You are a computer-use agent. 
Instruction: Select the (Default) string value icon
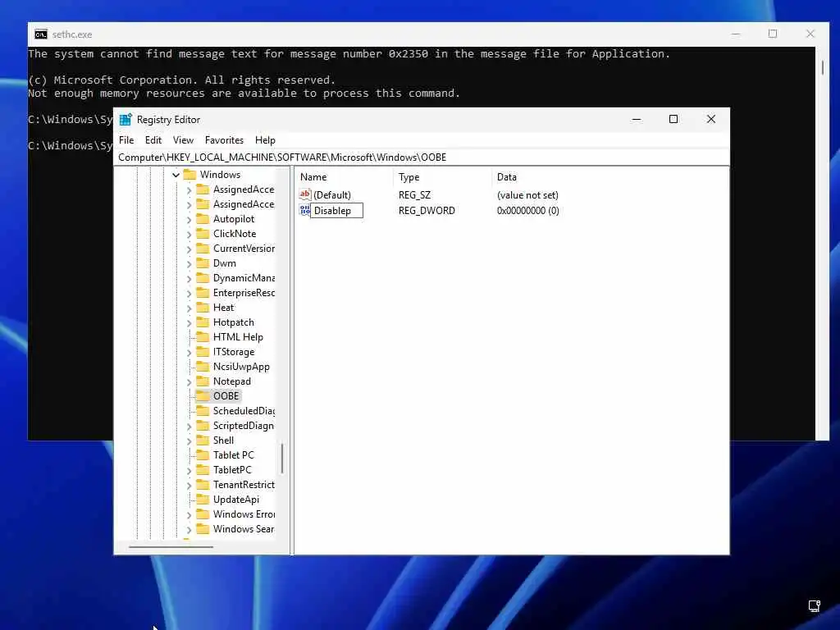click(x=305, y=194)
